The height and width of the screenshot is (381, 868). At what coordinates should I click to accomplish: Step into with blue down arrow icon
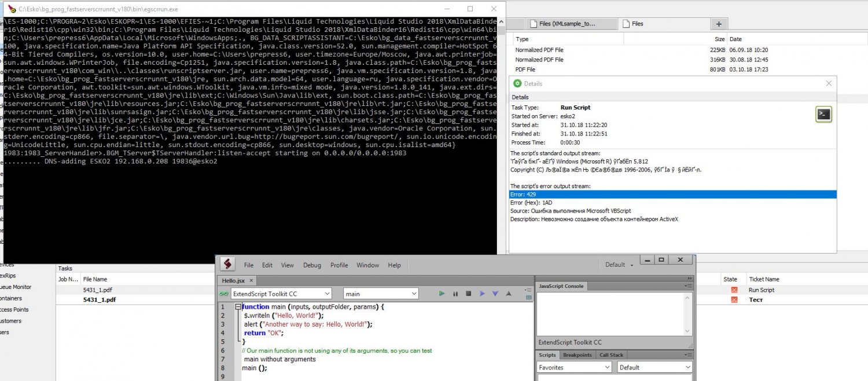pyautogui.click(x=495, y=294)
